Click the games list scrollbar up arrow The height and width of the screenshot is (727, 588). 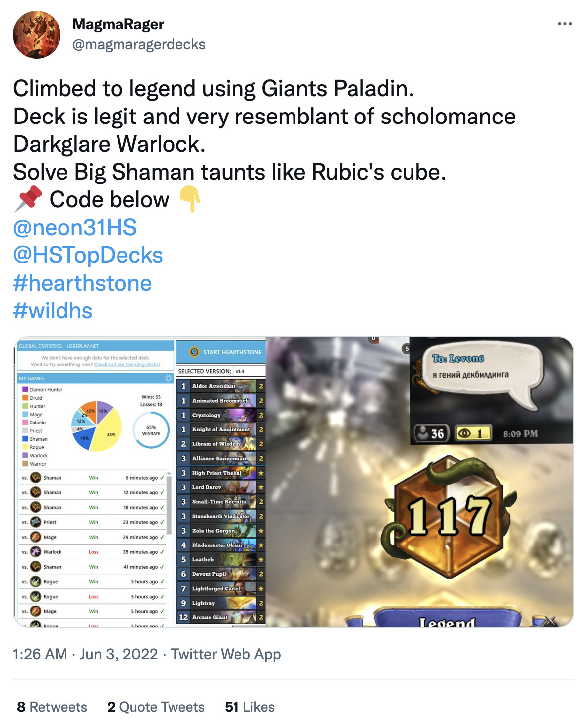pos(169,474)
